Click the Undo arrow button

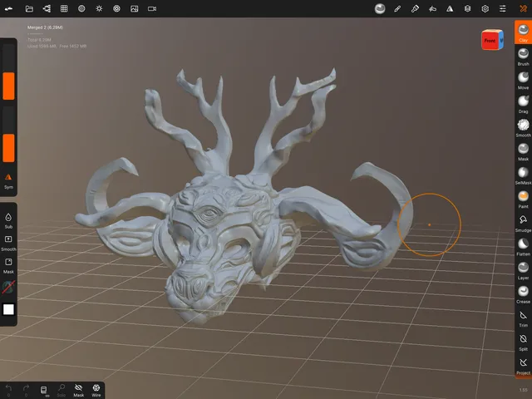click(8, 390)
